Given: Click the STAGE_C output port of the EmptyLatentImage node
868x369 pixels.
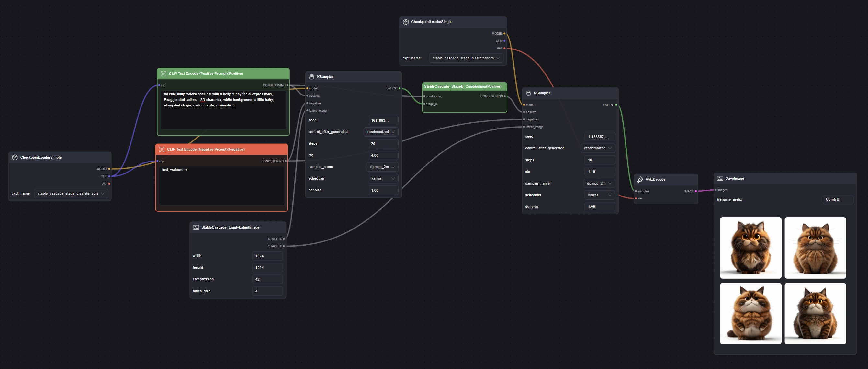Looking at the screenshot, I should pos(284,239).
